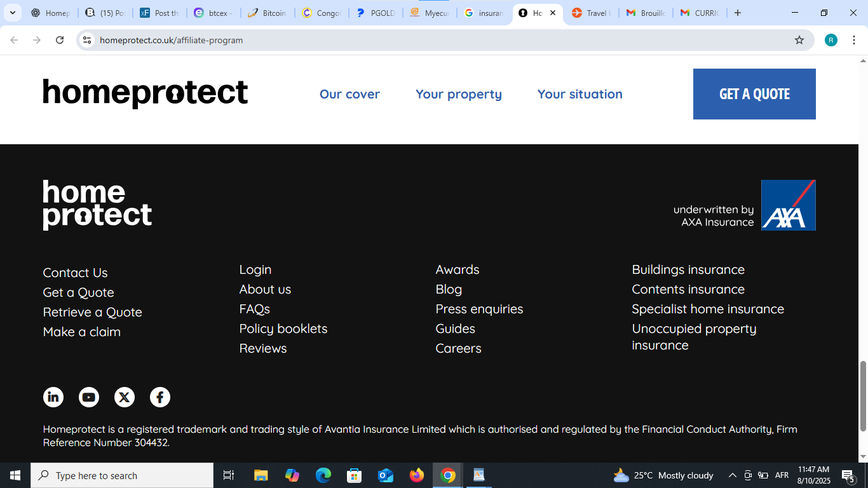This screenshot has height=488, width=868.
Task: Open Task View on taskbar
Action: (x=229, y=475)
